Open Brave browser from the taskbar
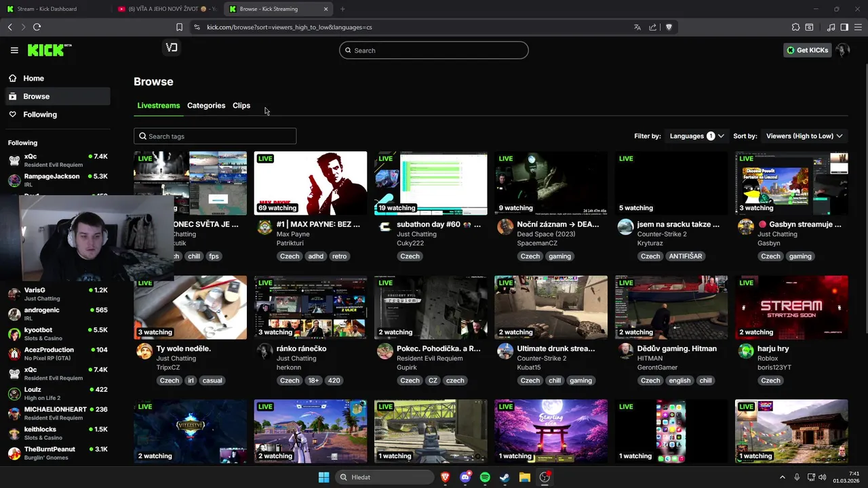This screenshot has height=488, width=868. [446, 477]
